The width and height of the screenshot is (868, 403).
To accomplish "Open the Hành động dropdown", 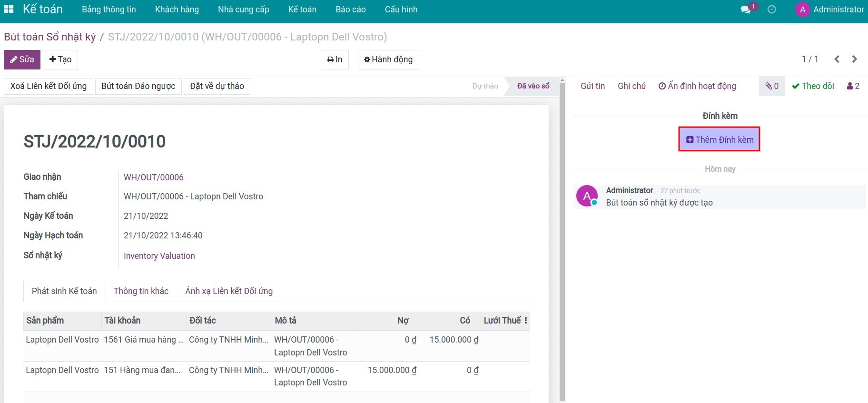I will [x=388, y=59].
